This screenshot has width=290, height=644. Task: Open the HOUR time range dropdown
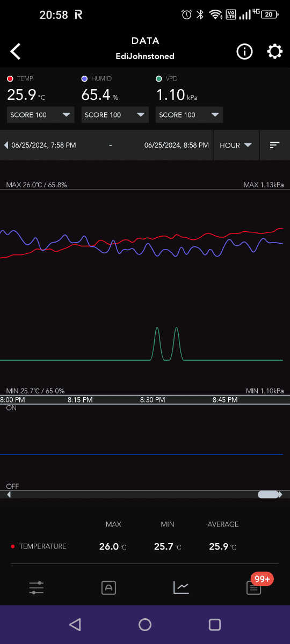click(236, 145)
